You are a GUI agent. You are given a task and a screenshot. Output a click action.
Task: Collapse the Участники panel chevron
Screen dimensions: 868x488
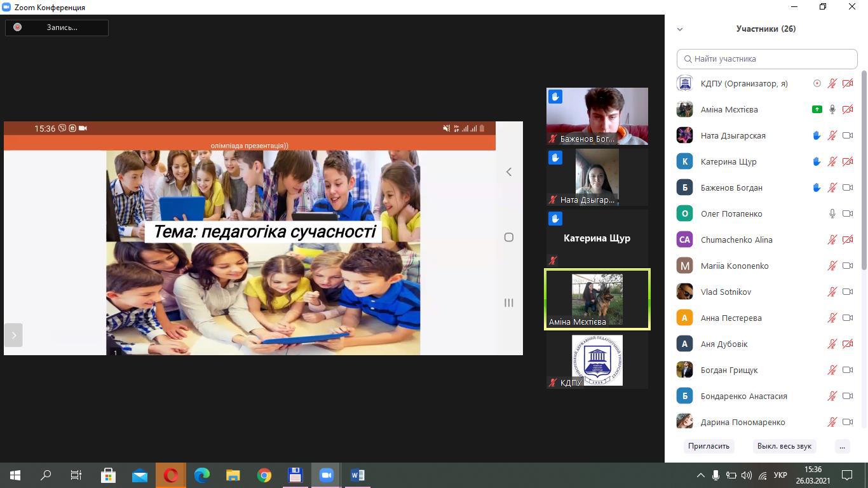coord(680,29)
